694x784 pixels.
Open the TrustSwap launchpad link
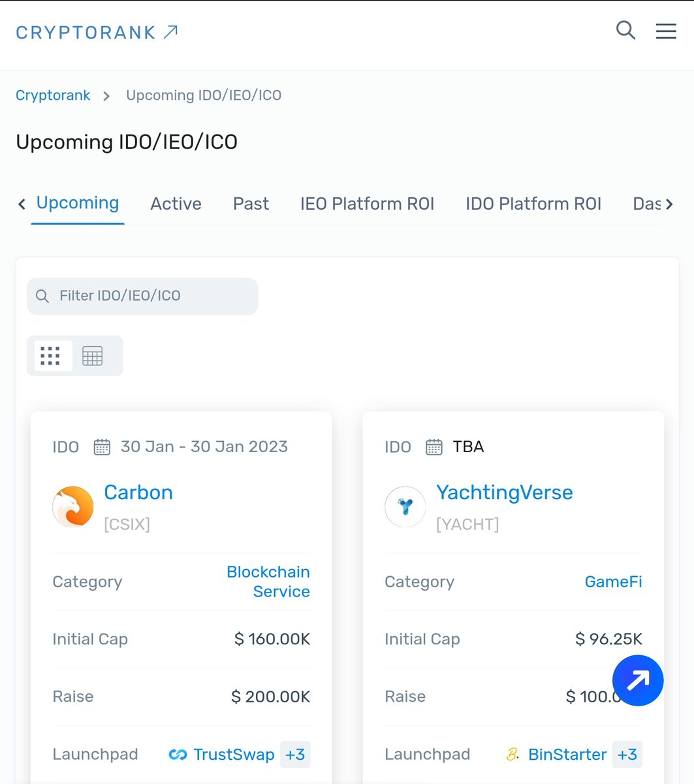tap(234, 755)
